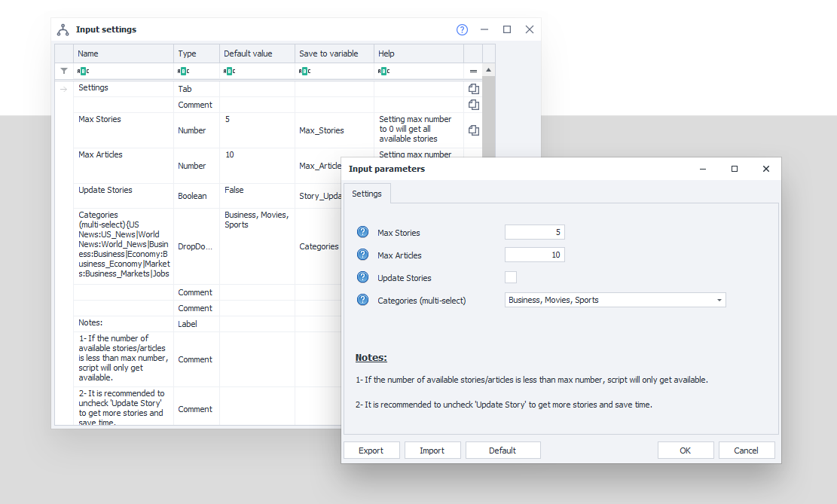Switch to the Settings tab
This screenshot has height=504, width=837.
point(366,194)
